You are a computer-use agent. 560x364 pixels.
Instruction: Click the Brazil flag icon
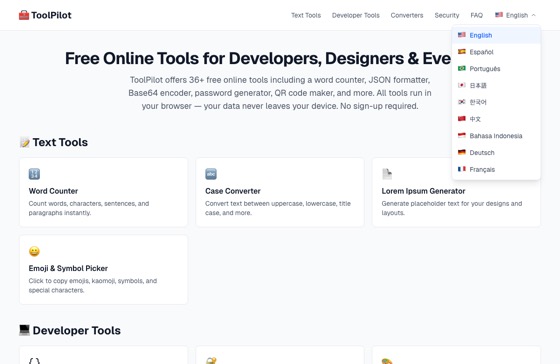click(462, 69)
